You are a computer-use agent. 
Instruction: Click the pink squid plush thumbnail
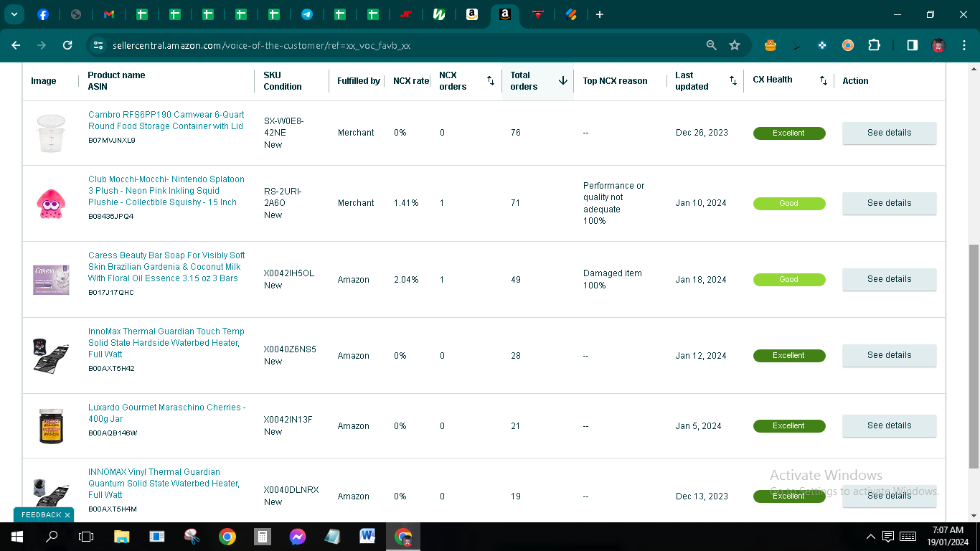pos(51,203)
